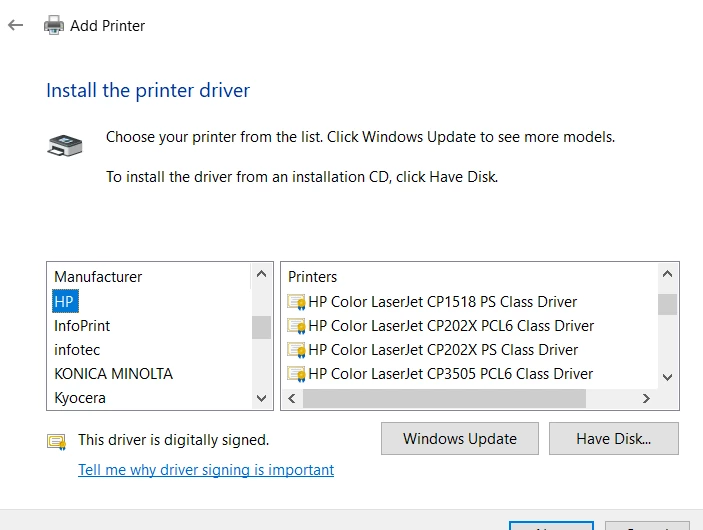Select KONICA MINOLTA manufacturer
Viewport: 703px width, 530px height.
pyautogui.click(x=113, y=374)
